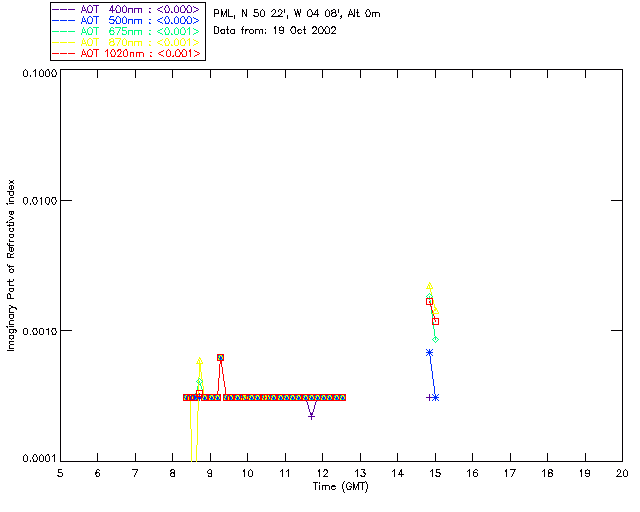
Task: Select the green diamond marker before 9
Action: click(200, 382)
